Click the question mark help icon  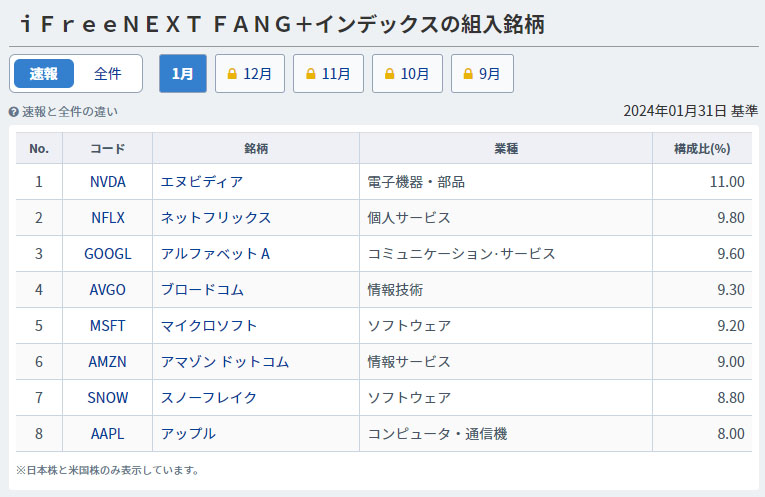(14, 112)
